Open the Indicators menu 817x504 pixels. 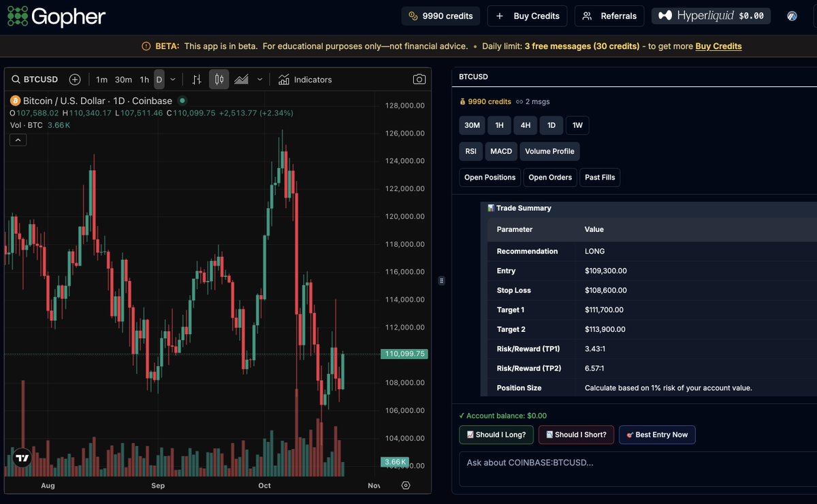305,80
